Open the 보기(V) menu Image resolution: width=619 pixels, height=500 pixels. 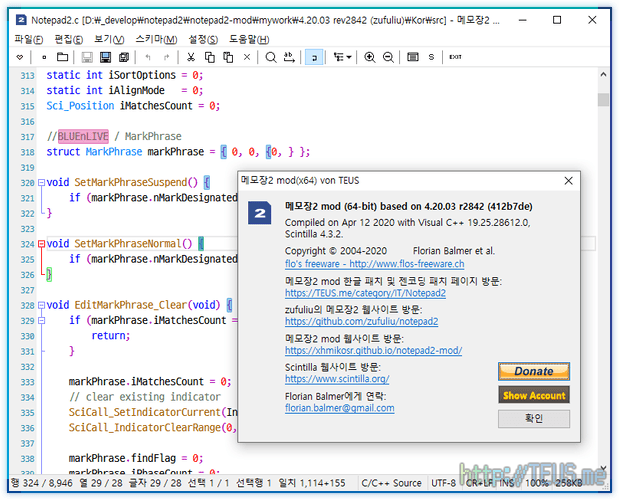coord(109,39)
